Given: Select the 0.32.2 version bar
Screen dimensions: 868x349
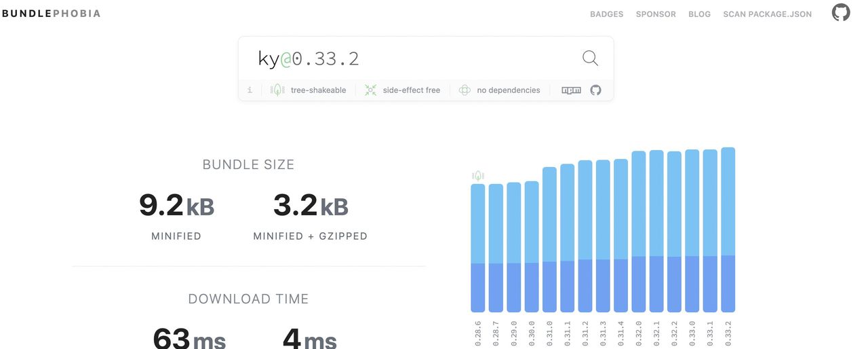Looking at the screenshot, I should pos(674,232).
